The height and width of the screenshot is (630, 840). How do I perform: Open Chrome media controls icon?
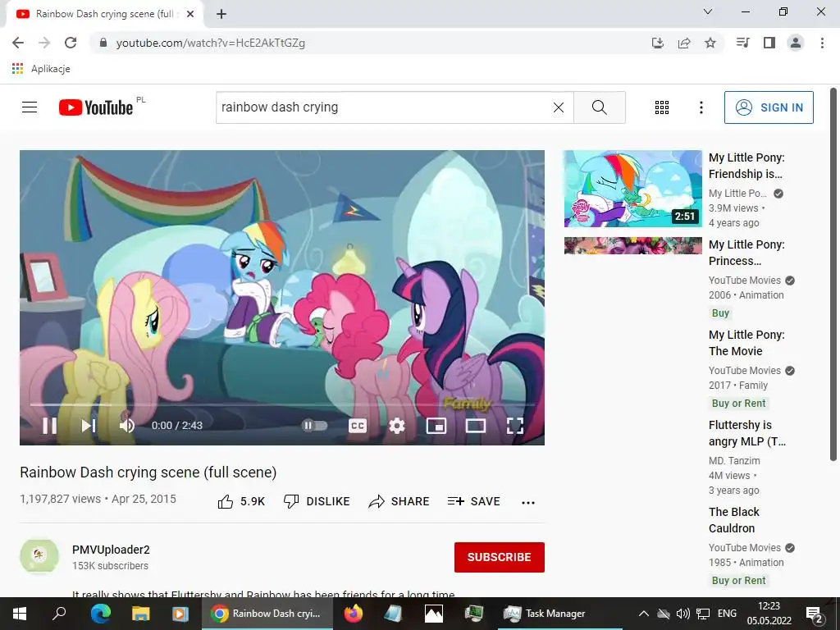point(742,43)
